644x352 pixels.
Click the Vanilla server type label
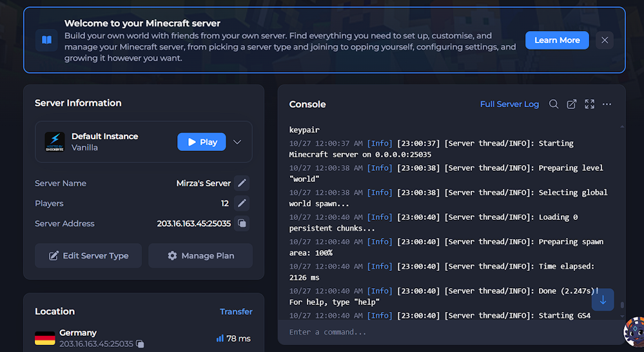[84, 148]
